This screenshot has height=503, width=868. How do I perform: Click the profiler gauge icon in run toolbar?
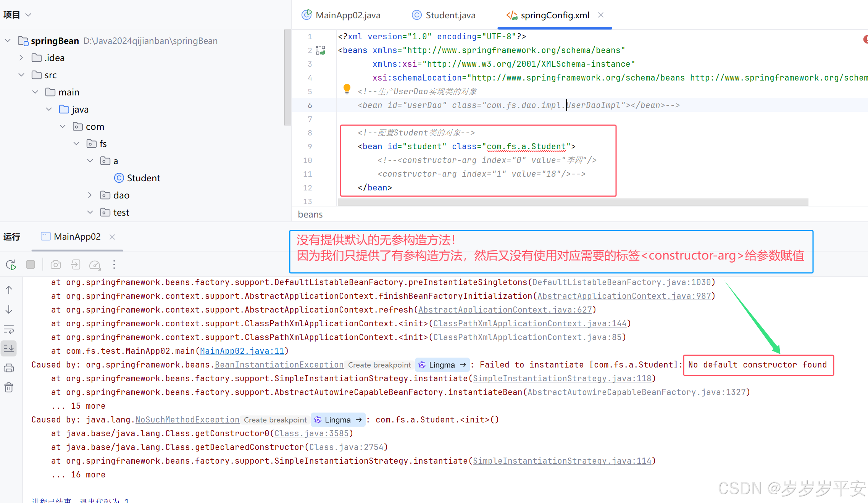pyautogui.click(x=95, y=264)
